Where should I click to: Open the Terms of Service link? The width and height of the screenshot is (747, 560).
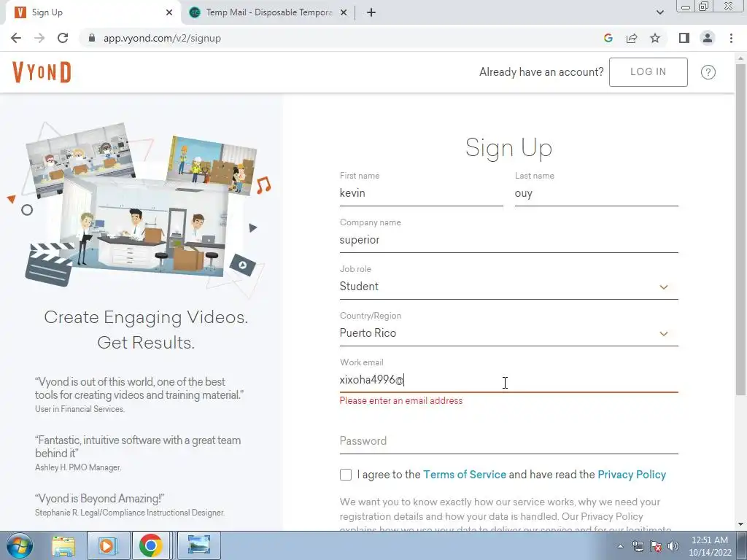pyautogui.click(x=465, y=475)
